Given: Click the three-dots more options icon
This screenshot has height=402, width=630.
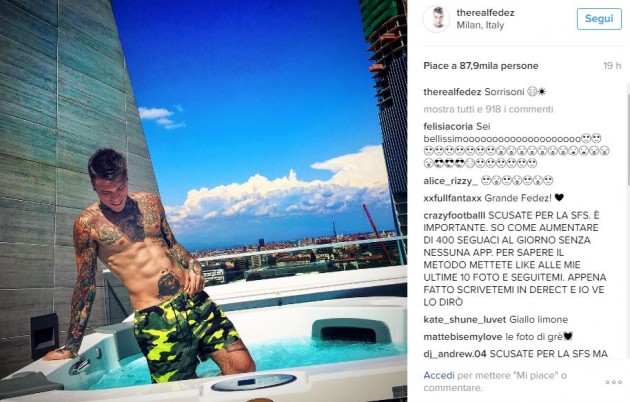Looking at the screenshot, I should click(x=614, y=382).
